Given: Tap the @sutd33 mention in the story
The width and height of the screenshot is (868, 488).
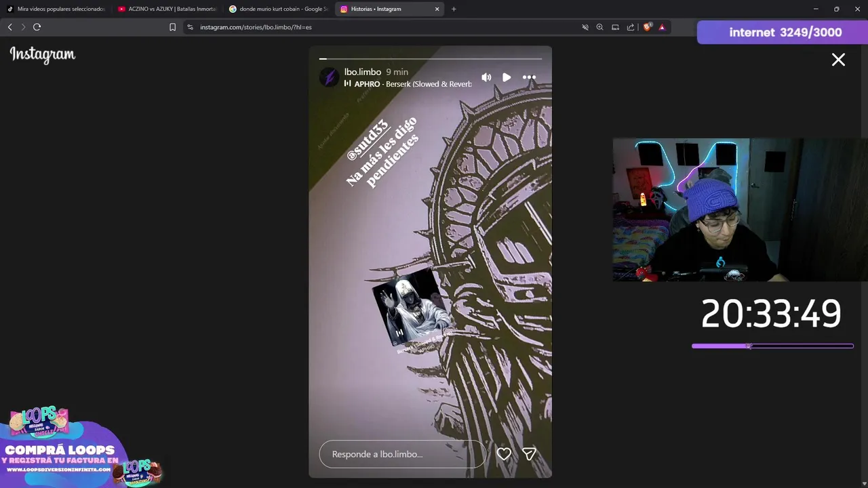Looking at the screenshot, I should pyautogui.click(x=367, y=140).
